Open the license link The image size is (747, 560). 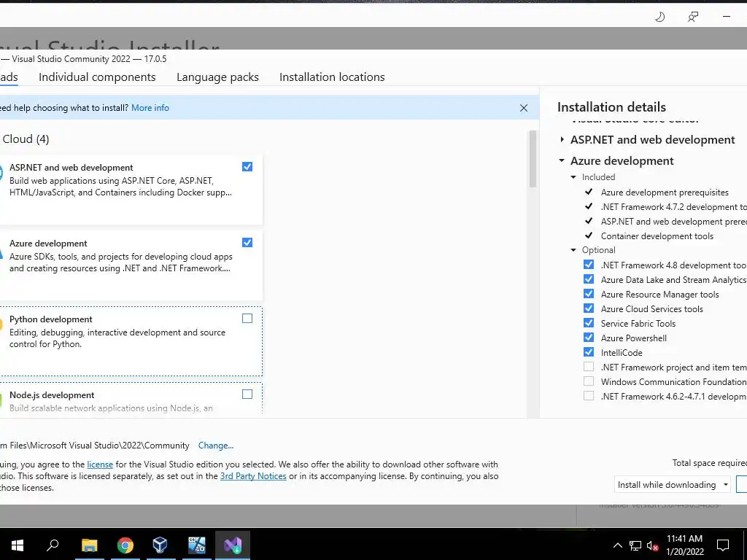point(100,464)
